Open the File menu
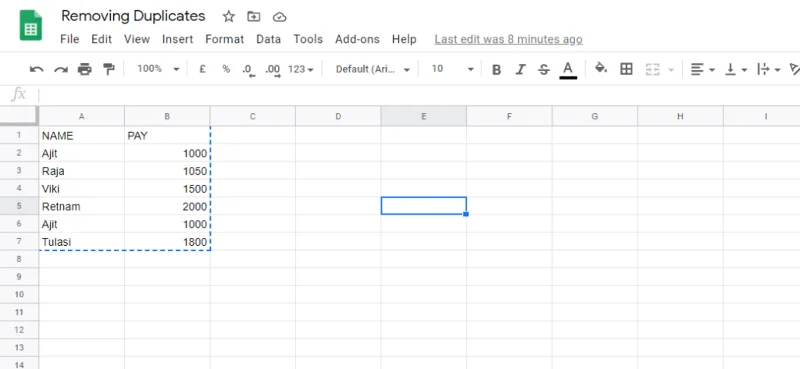 (69, 39)
